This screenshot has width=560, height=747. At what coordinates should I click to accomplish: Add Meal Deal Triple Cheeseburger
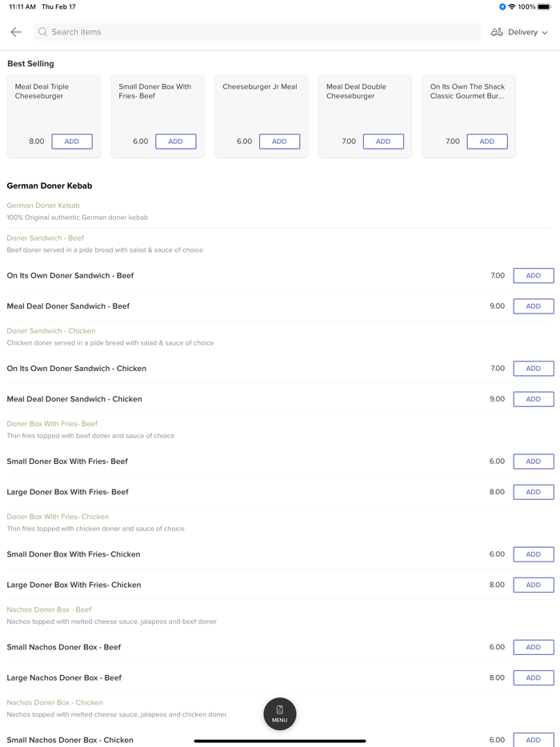coord(72,142)
